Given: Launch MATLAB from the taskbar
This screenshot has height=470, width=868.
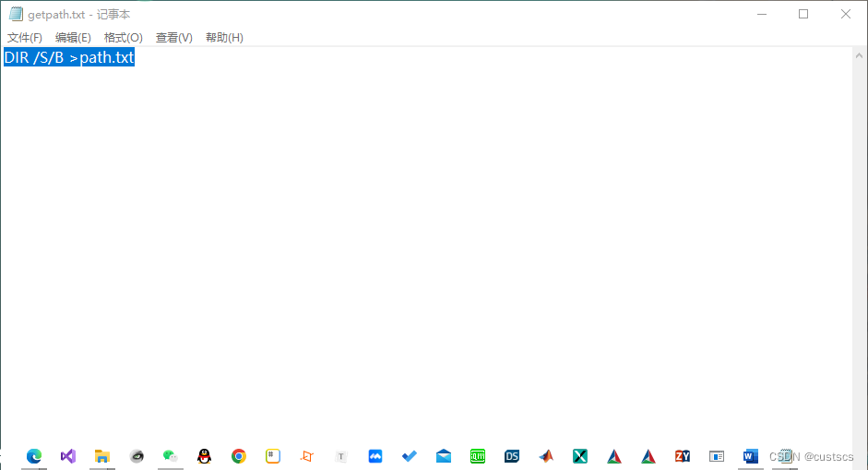Looking at the screenshot, I should (546, 456).
